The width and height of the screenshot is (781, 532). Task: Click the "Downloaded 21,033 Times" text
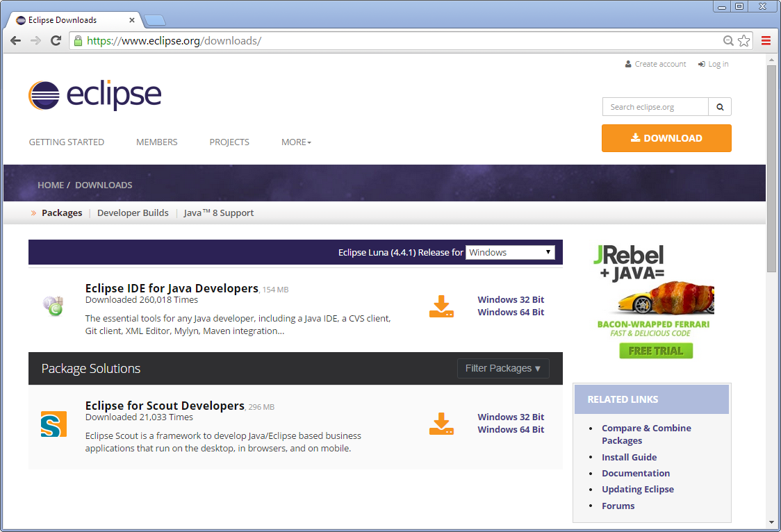click(139, 417)
